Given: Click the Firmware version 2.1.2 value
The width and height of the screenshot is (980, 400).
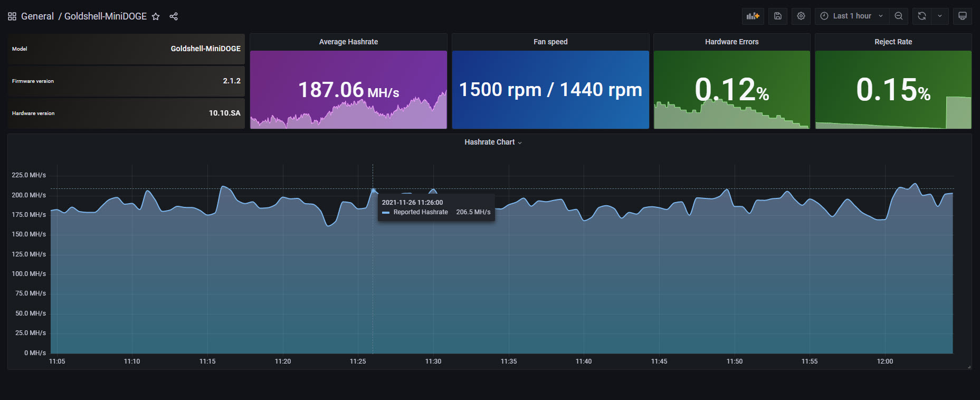Looking at the screenshot, I should tap(232, 81).
